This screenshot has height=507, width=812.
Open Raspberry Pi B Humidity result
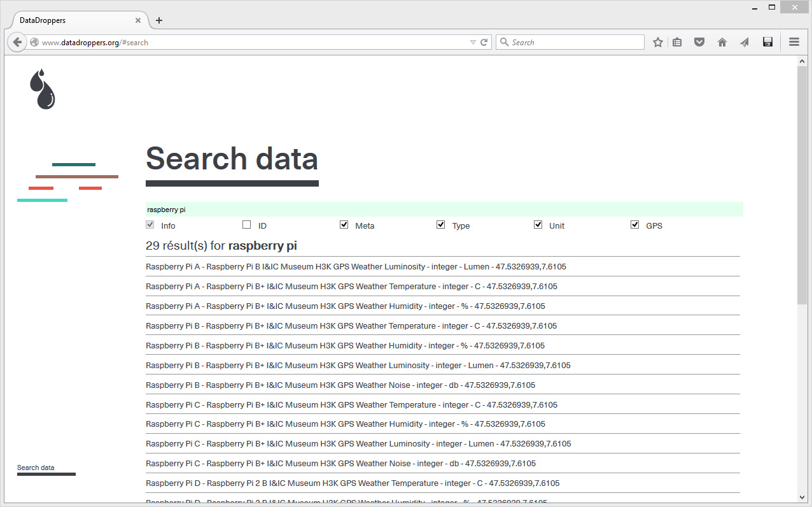[x=443, y=346]
